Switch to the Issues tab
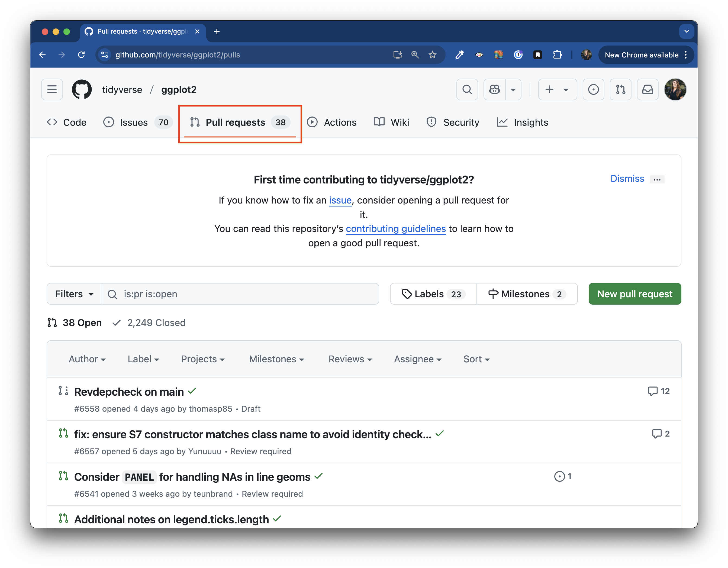Image resolution: width=728 pixels, height=568 pixels. pos(134,122)
